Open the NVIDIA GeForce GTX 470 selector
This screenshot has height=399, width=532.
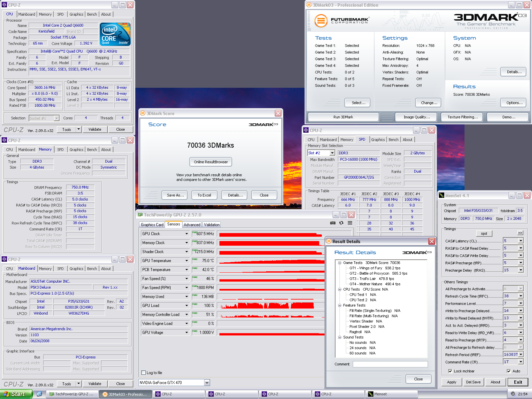pyautogui.click(x=174, y=383)
